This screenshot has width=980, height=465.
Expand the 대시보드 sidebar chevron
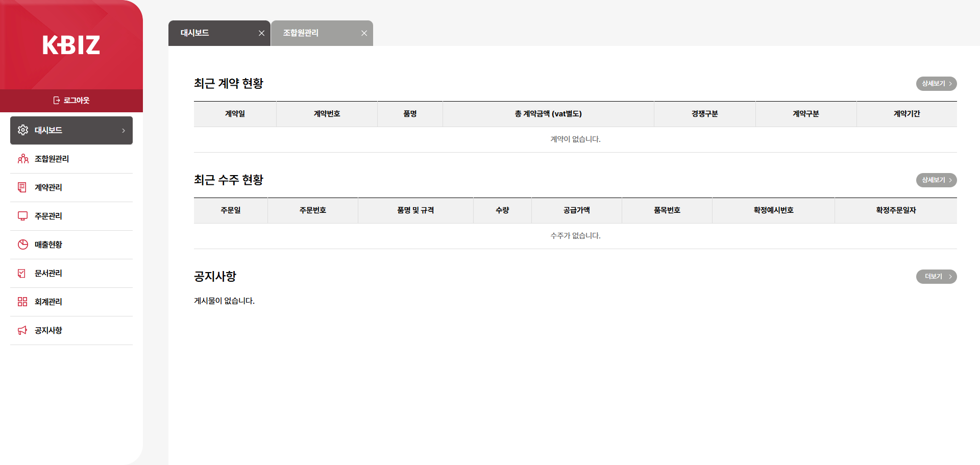click(x=124, y=131)
